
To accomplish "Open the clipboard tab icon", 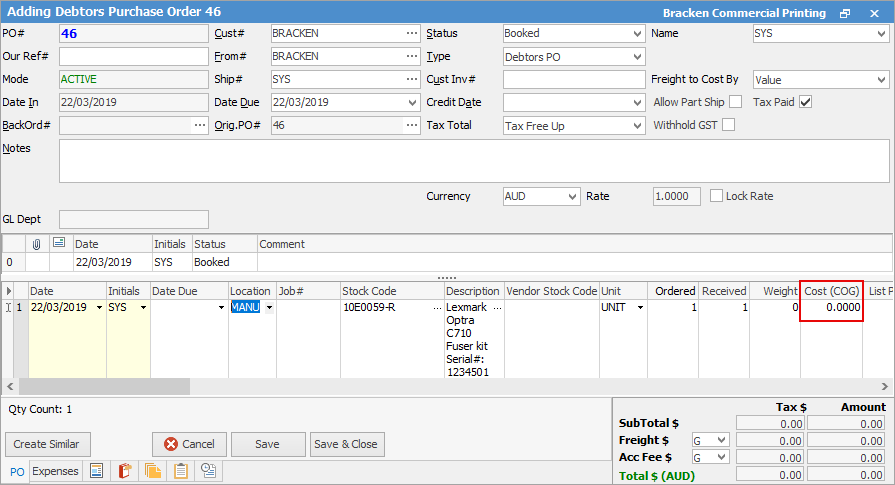I will (x=181, y=471).
